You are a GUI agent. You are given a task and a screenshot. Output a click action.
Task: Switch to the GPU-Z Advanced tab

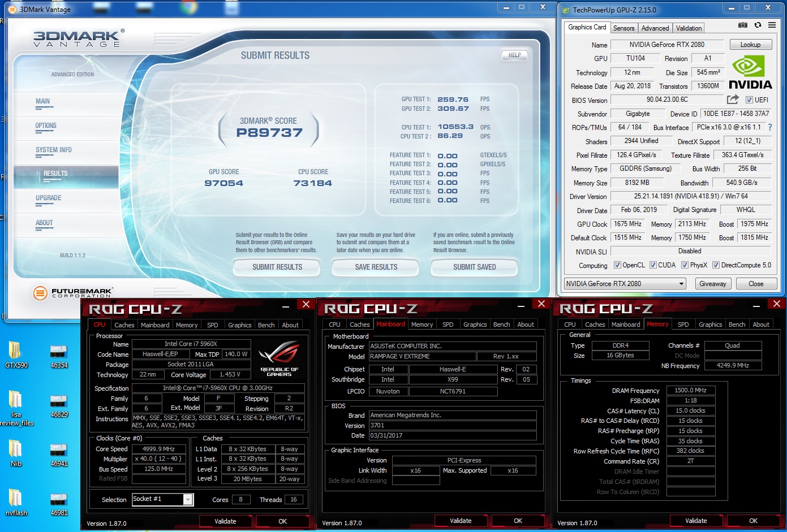(x=655, y=28)
